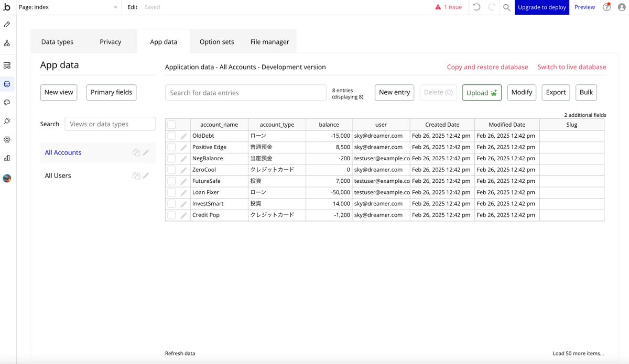The width and height of the screenshot is (629, 364).
Task: Open the 1 issue warning indicator
Action: pos(449,7)
